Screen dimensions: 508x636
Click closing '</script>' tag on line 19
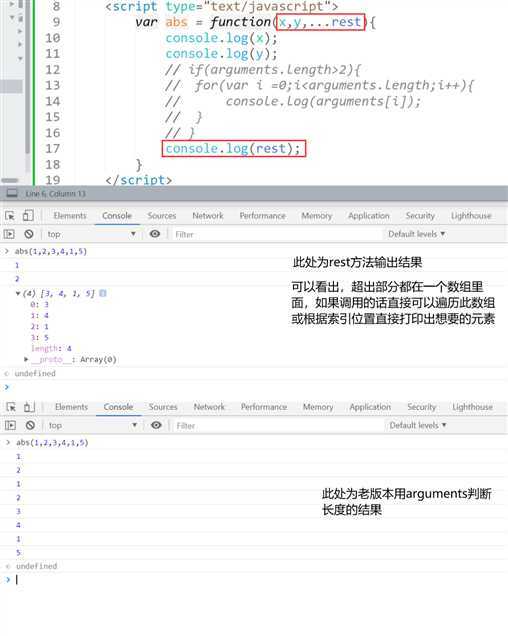[x=138, y=180]
